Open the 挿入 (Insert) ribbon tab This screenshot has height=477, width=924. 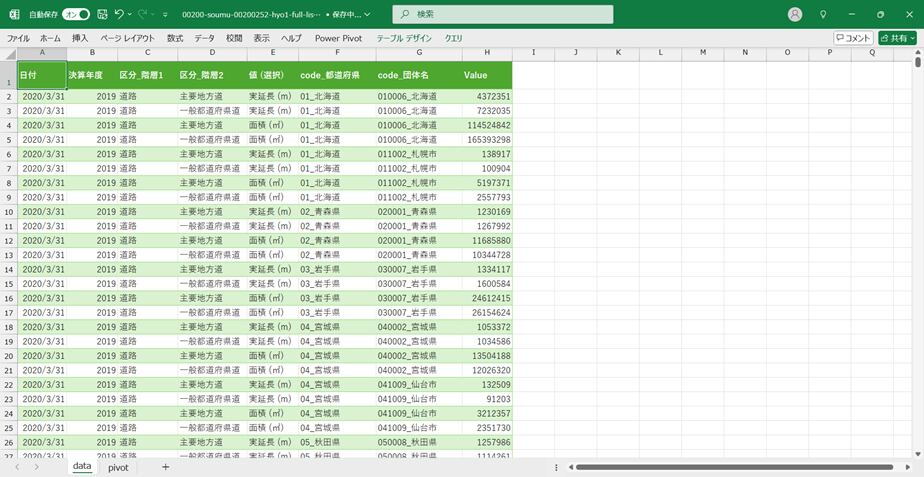(80, 38)
